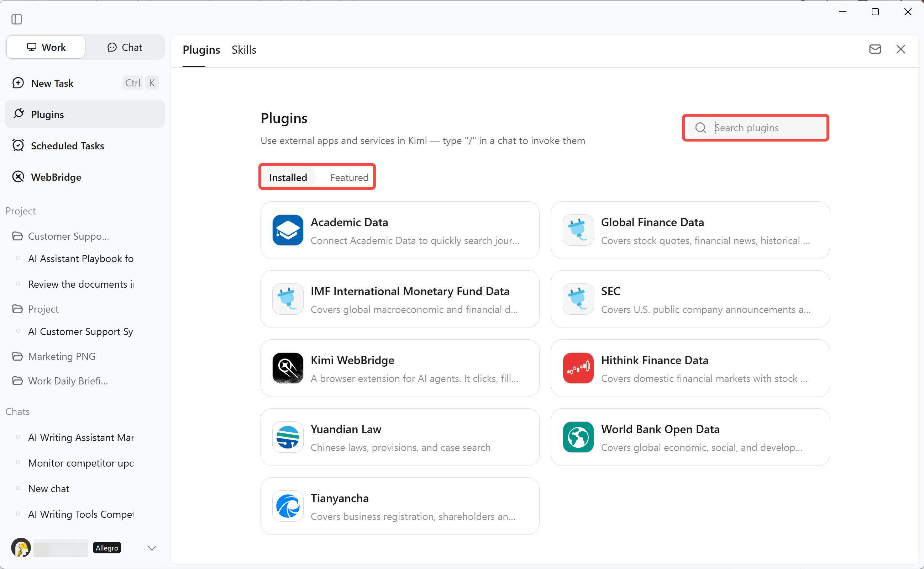This screenshot has height=569, width=924.
Task: Open 'AI Assistant Playbook fo' task
Action: pos(81,259)
